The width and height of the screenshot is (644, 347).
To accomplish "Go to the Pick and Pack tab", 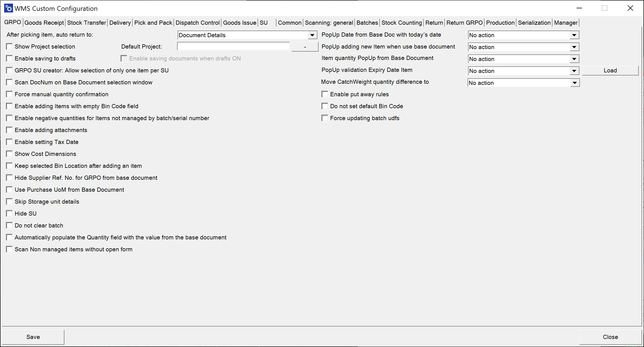I will (x=153, y=23).
